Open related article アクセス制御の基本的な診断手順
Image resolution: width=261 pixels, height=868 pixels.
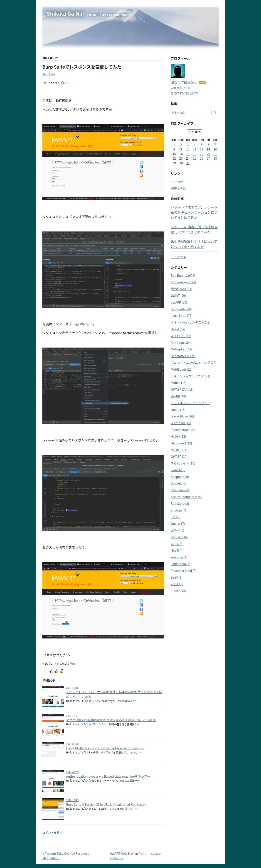click(111, 720)
